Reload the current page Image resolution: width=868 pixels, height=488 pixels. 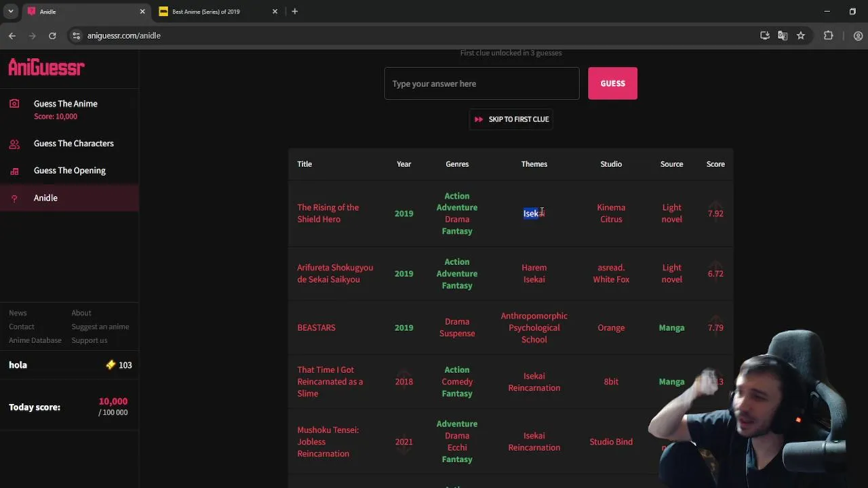tap(52, 35)
